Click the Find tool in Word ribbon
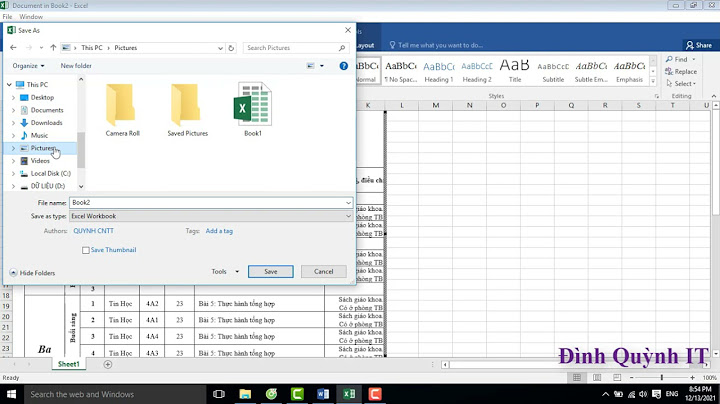The width and height of the screenshot is (720, 404). pyautogui.click(x=680, y=59)
